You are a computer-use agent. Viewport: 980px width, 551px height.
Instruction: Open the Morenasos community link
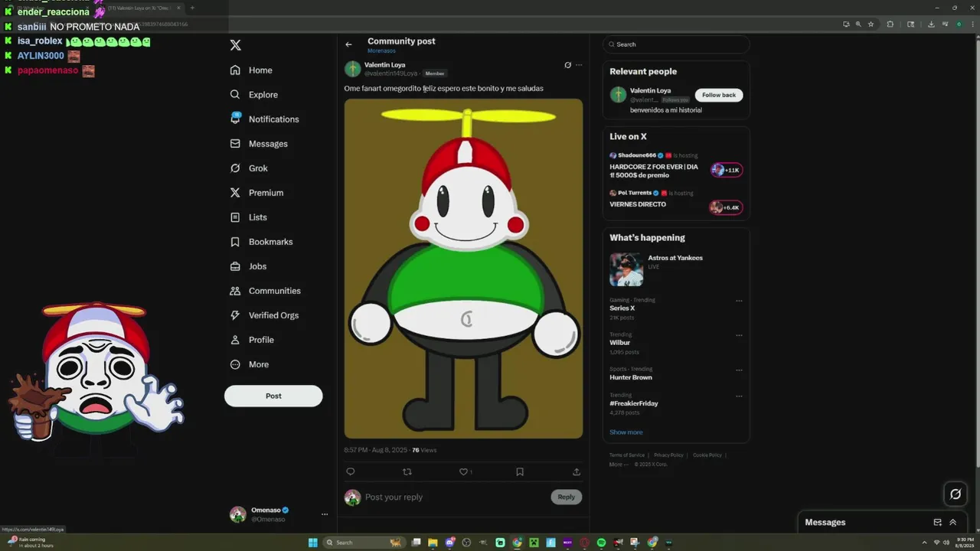(381, 51)
